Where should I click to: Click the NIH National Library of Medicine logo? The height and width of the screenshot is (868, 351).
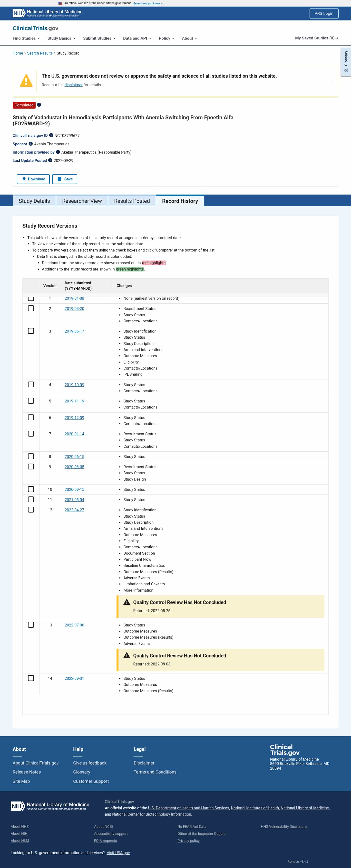coord(48,13)
